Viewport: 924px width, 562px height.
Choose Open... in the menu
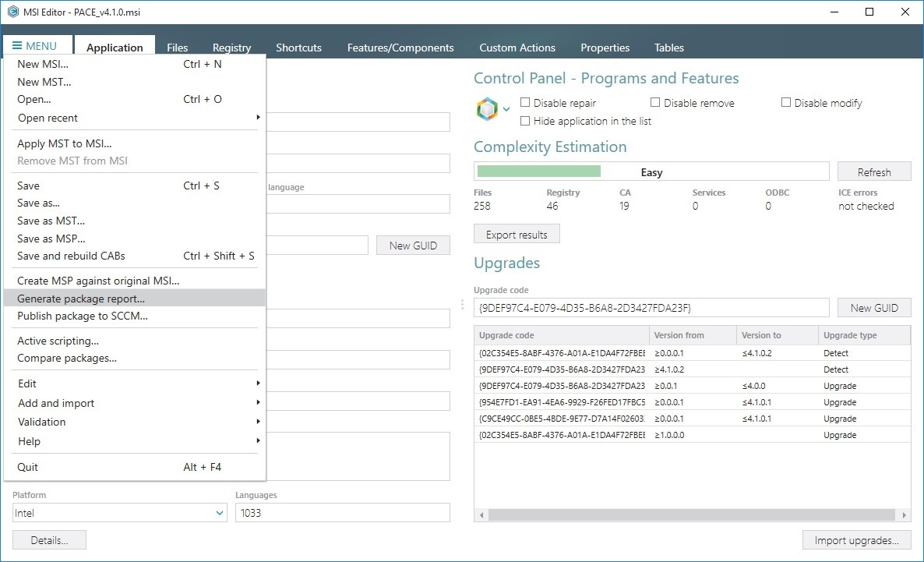(x=134, y=99)
